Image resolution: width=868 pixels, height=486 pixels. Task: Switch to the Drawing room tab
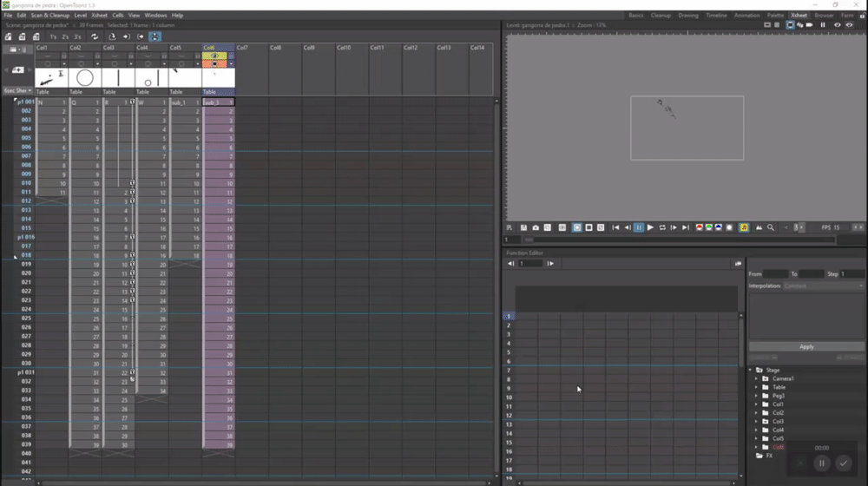(688, 16)
